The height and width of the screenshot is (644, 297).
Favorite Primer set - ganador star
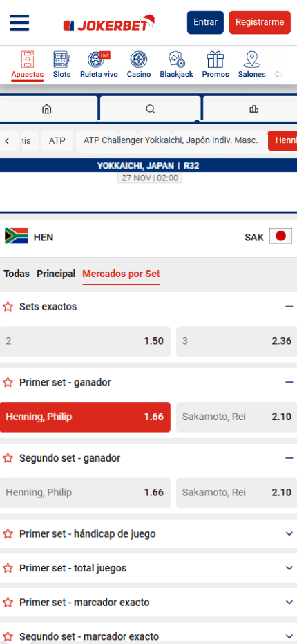point(8,382)
